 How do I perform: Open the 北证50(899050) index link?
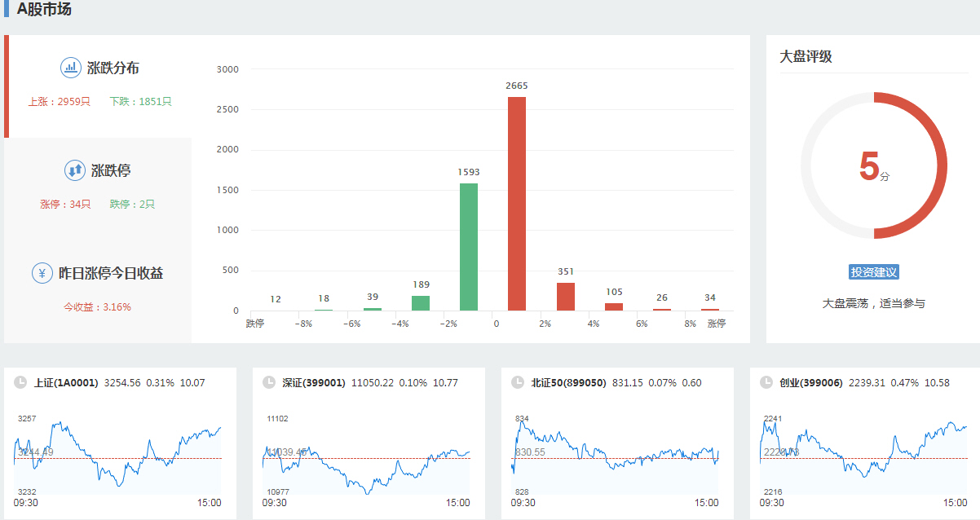tap(568, 382)
